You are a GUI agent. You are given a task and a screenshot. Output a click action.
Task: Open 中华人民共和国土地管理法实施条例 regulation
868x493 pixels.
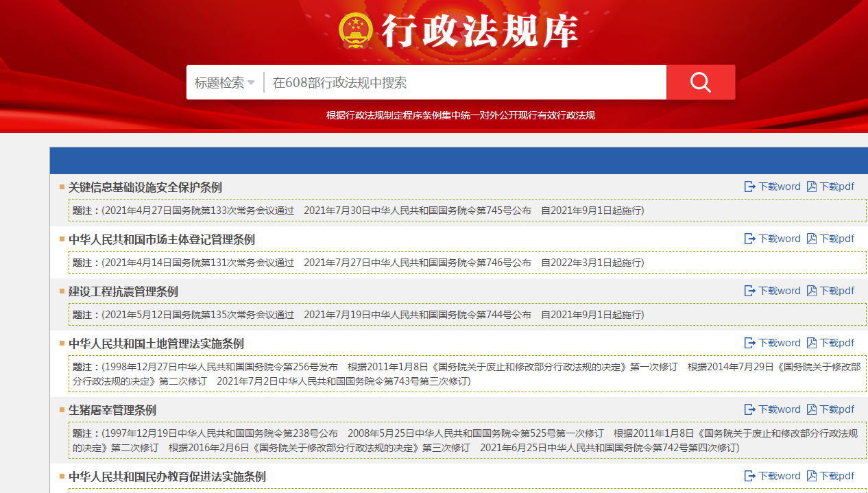click(156, 344)
